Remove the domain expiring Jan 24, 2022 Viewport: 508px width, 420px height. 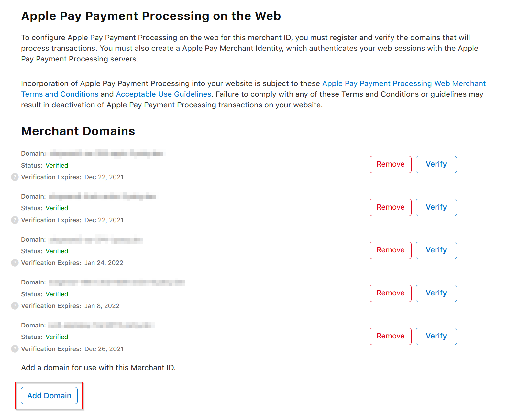(x=390, y=250)
